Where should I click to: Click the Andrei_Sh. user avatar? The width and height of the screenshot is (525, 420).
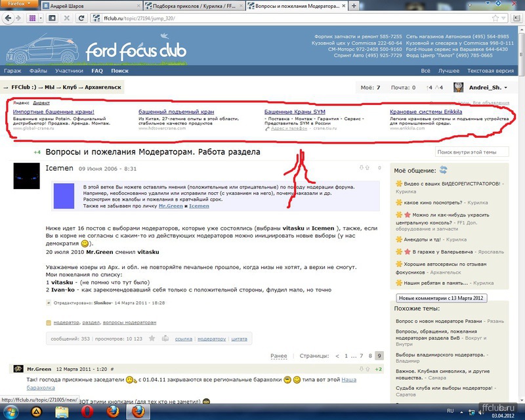pyautogui.click(x=458, y=87)
